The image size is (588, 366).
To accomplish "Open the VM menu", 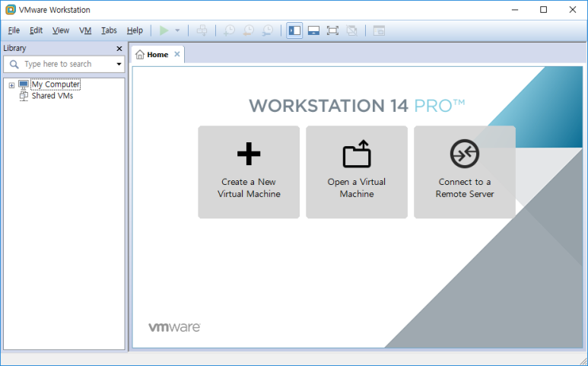I will click(85, 30).
